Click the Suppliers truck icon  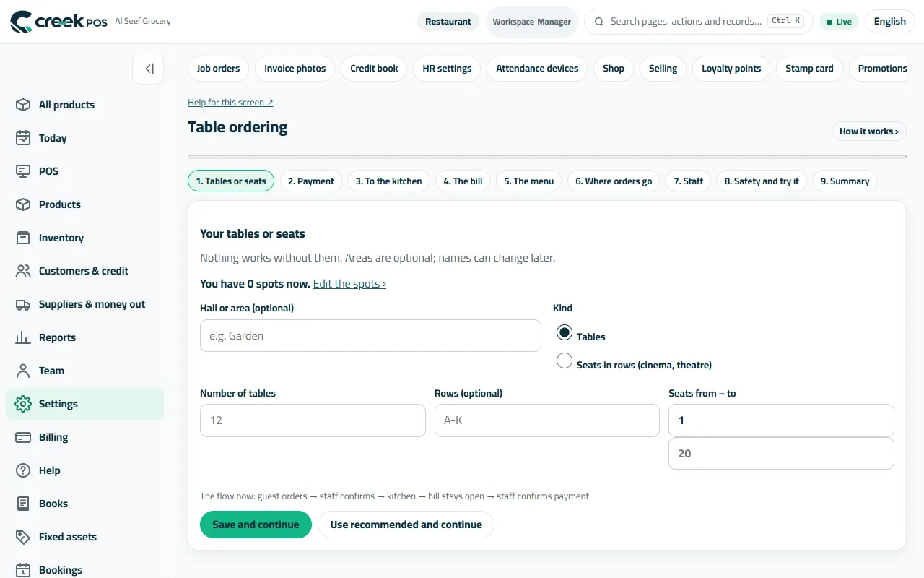[x=23, y=304]
